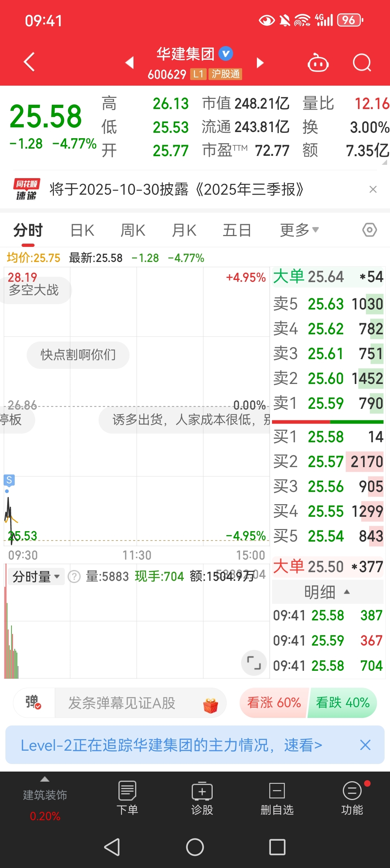Screen dimensions: 390x868
Task: Tap 删自选 remove from watchlist
Action: point(277,798)
